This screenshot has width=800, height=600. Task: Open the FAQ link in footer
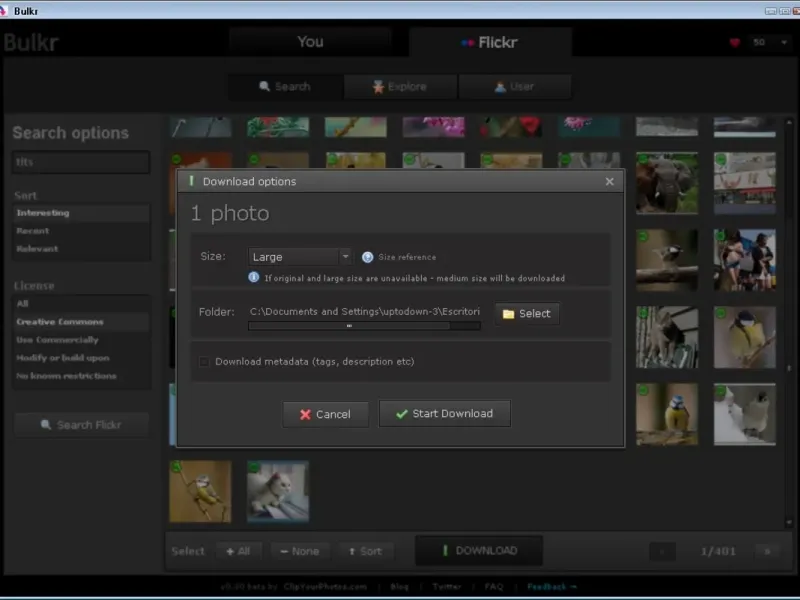(x=494, y=587)
